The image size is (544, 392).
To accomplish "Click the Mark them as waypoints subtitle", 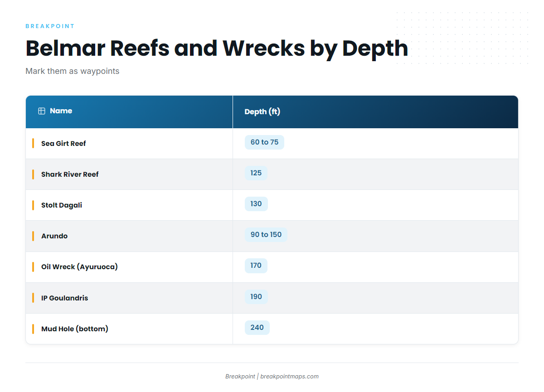I will point(73,71).
